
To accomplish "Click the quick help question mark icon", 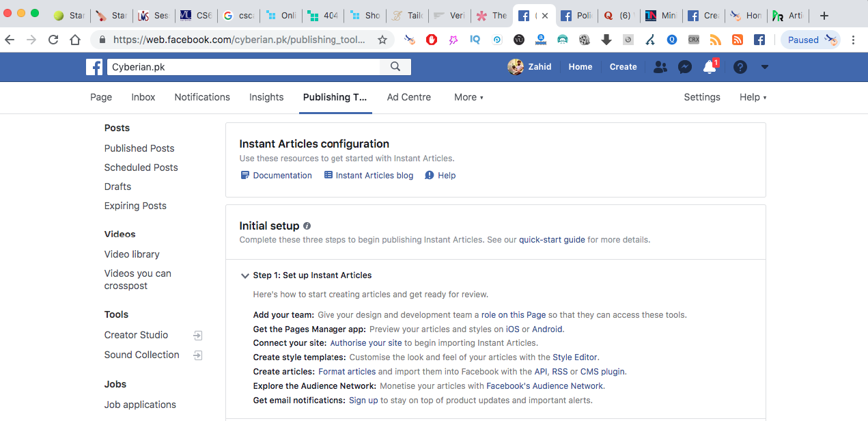I will pos(740,67).
